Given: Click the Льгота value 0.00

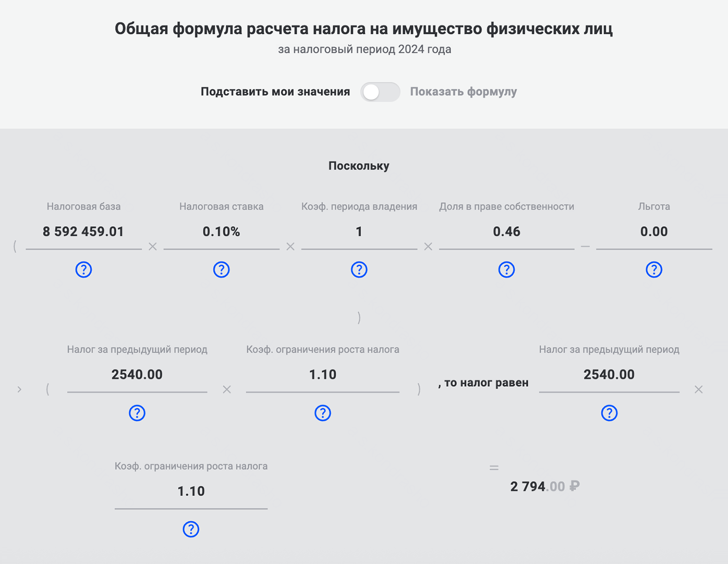Looking at the screenshot, I should 654,231.
